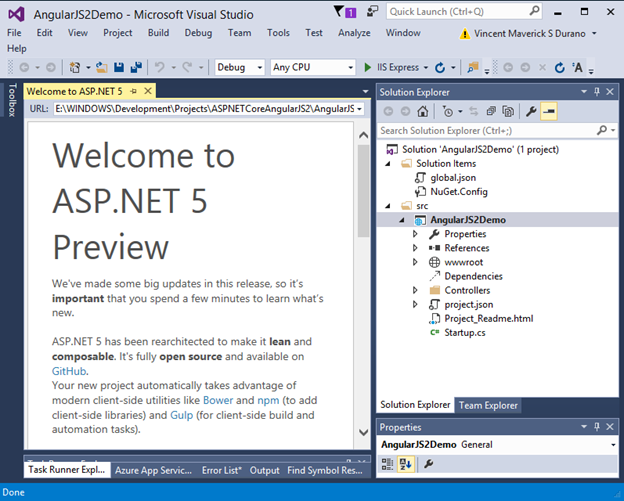Select Startup.cs in Solution Explorer
Image resolution: width=624 pixels, height=501 pixels.
pyautogui.click(x=464, y=333)
